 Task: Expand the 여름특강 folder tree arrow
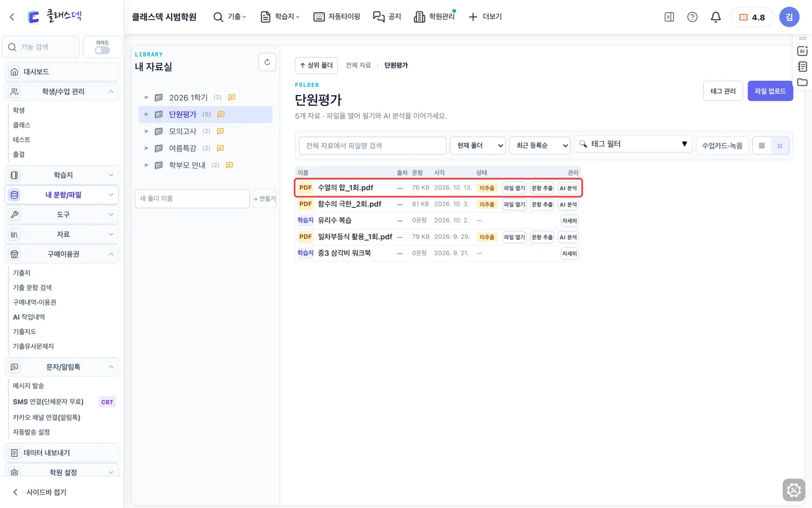coord(147,148)
